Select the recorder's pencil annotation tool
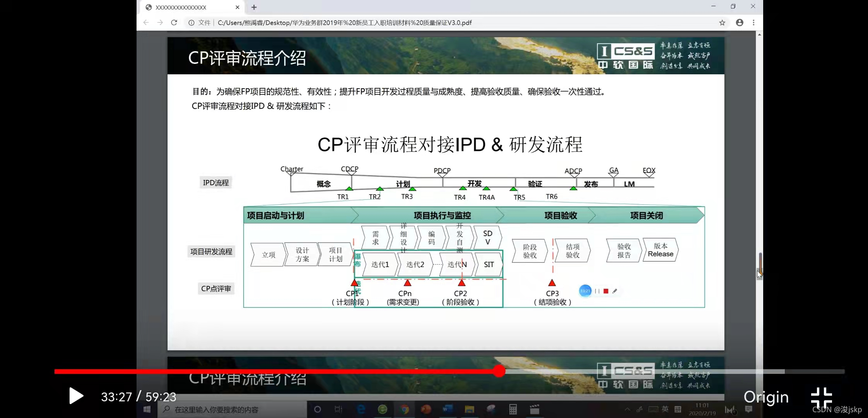This screenshot has width=868, height=418. point(615,291)
